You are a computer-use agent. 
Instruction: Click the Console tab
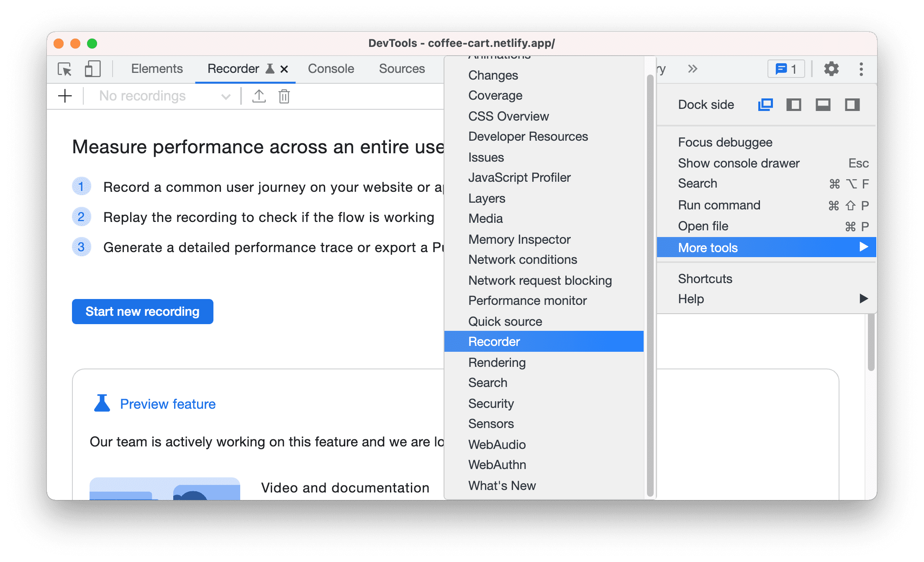[331, 69]
